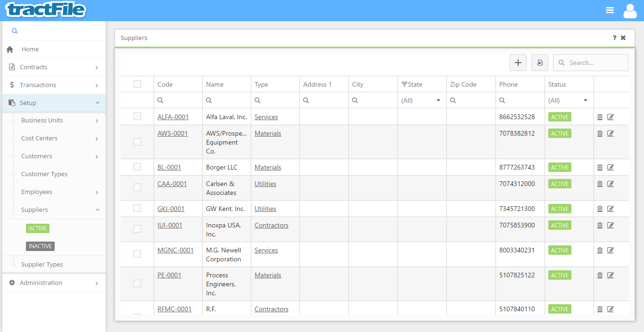Open supplier code link MGNC-0001
The image size is (644, 332).
175,250
